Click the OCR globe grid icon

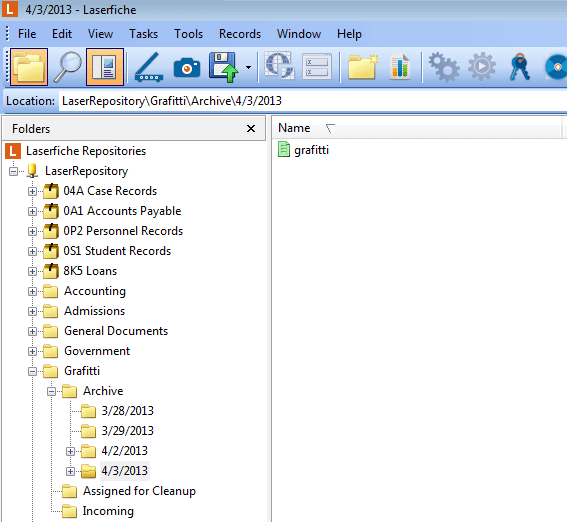[279, 66]
